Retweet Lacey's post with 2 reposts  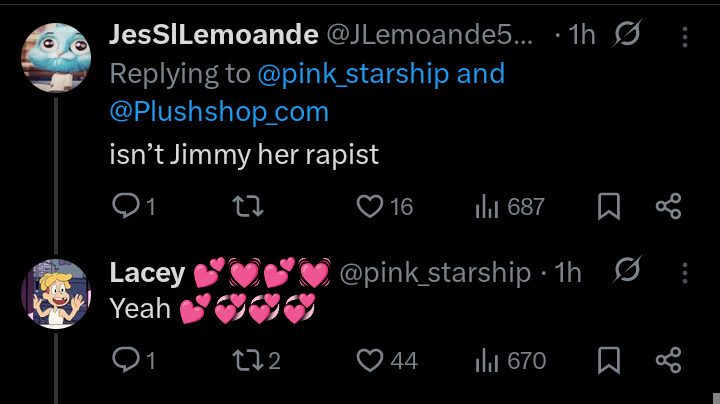click(256, 359)
